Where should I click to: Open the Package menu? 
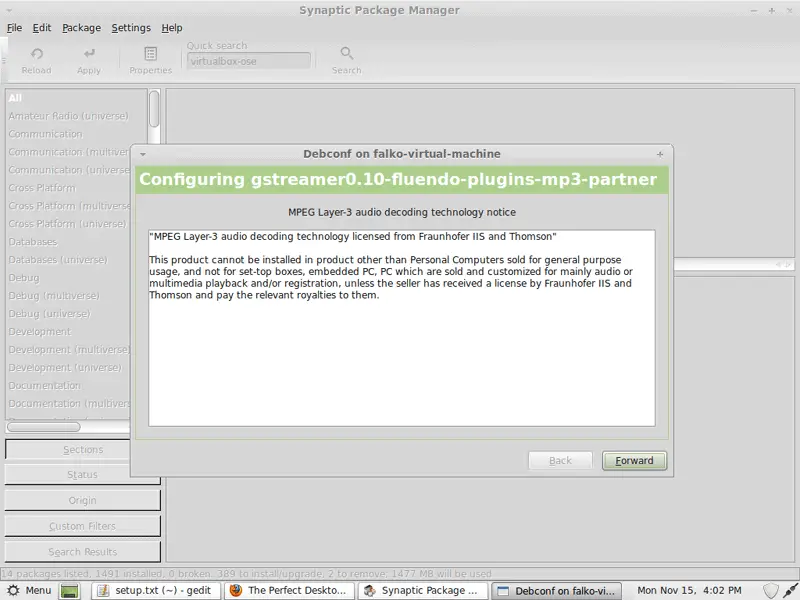tap(82, 28)
